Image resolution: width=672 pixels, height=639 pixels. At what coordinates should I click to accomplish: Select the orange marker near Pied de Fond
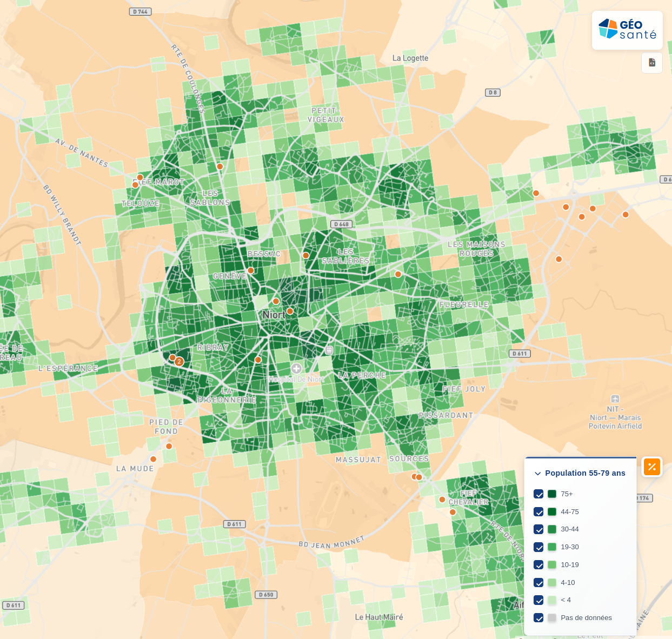(x=169, y=447)
